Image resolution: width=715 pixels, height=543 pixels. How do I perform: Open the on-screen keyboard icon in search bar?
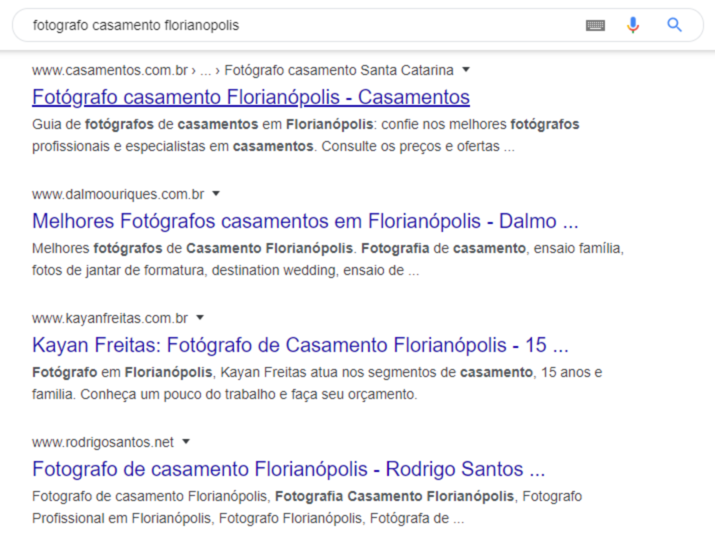[595, 25]
